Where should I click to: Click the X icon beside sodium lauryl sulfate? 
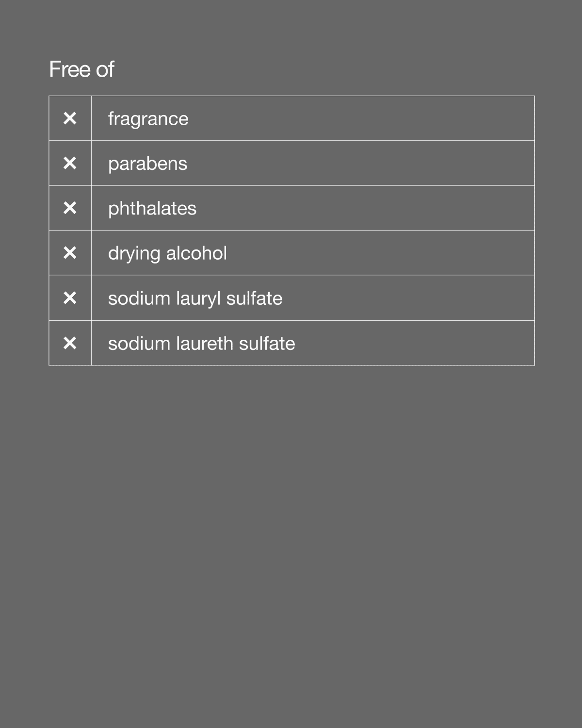(x=70, y=298)
